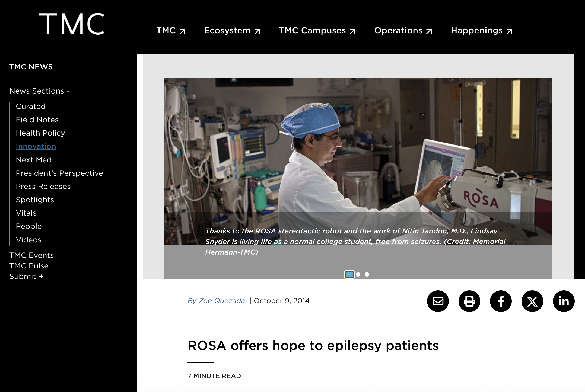
Task: Click the October 9, 2014 date
Action: (x=282, y=301)
